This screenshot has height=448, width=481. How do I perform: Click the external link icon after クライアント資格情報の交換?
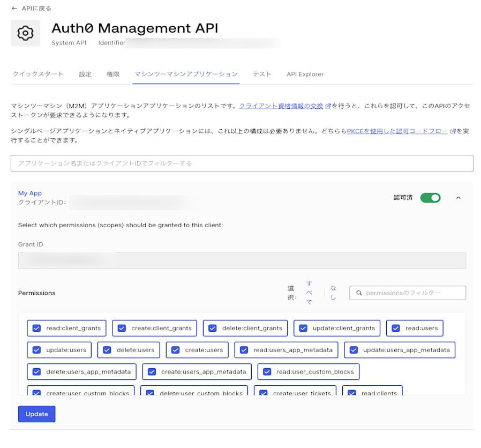328,106
